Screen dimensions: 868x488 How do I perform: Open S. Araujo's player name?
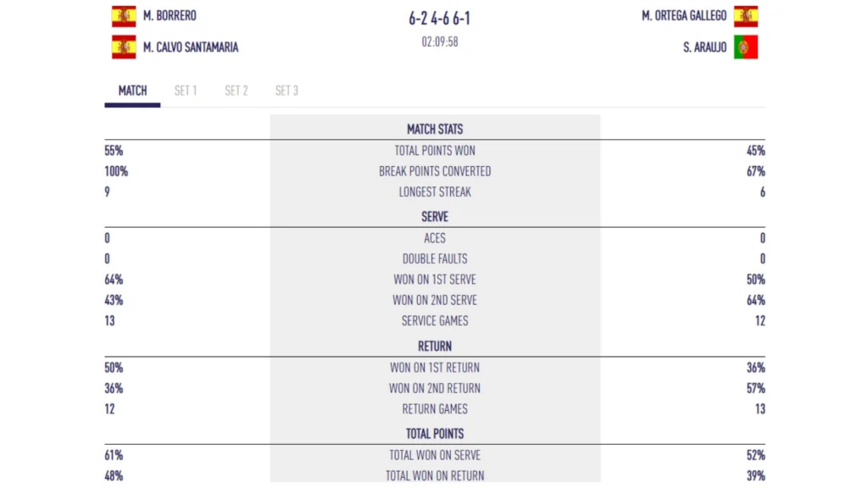tap(704, 47)
